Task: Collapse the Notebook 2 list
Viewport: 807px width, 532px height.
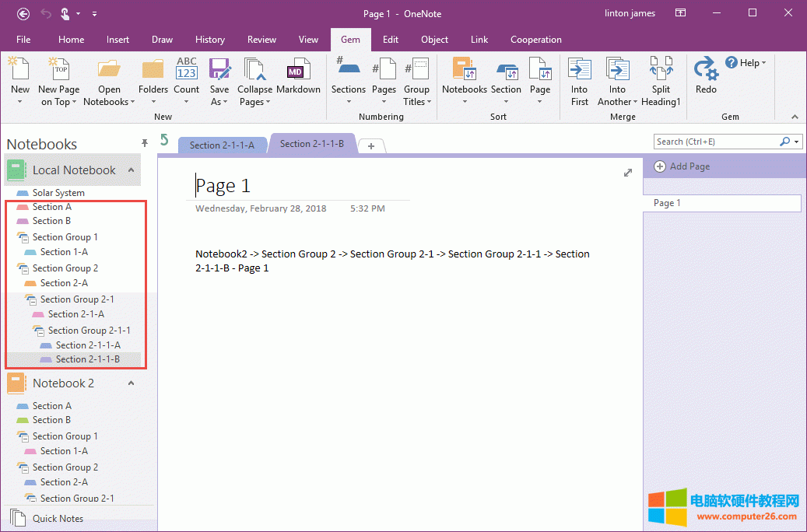Action: tap(131, 383)
